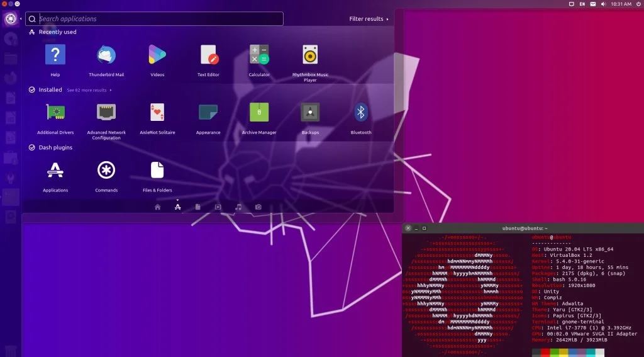Screen dimensions: 644x357
Task: Launch AisleRiot Solitaire
Action: pos(157,113)
